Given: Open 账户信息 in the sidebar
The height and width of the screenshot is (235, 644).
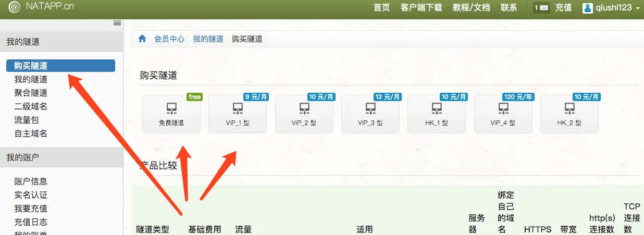Looking at the screenshot, I should [31, 181].
